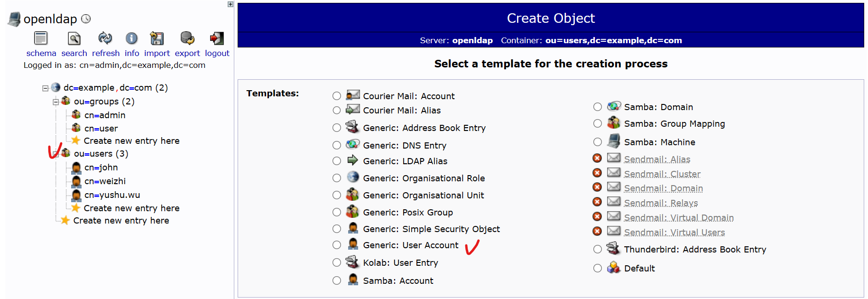The width and height of the screenshot is (868, 299).
Task: Select the Samba: Group Mapping radio button
Action: (598, 123)
